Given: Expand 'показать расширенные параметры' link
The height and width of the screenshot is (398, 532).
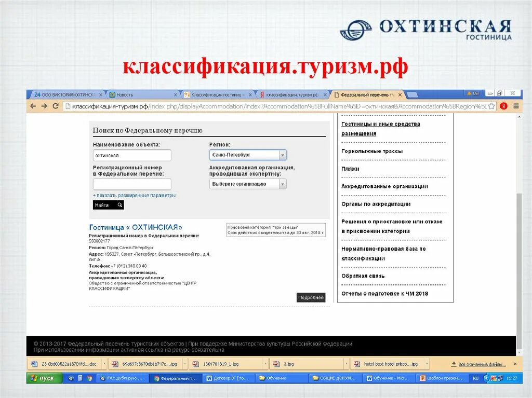Looking at the screenshot, I should (x=134, y=196).
